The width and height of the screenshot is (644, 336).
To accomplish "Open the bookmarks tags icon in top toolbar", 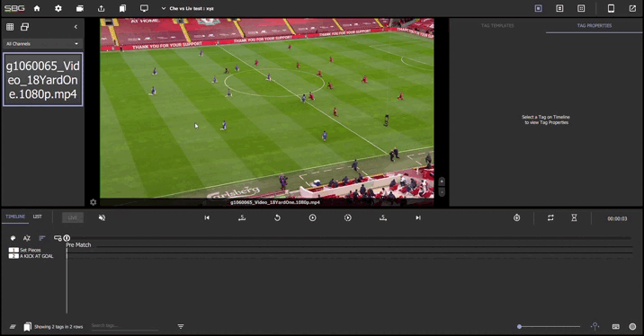I will click(122, 8).
